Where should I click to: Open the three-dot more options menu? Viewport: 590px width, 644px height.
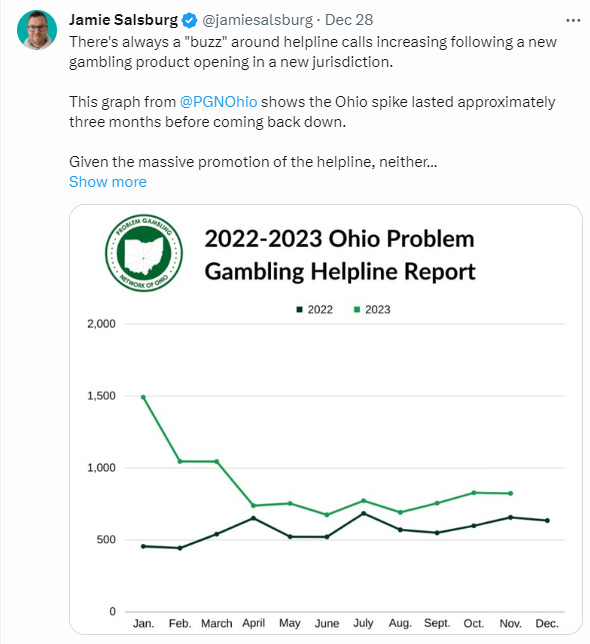(573, 20)
